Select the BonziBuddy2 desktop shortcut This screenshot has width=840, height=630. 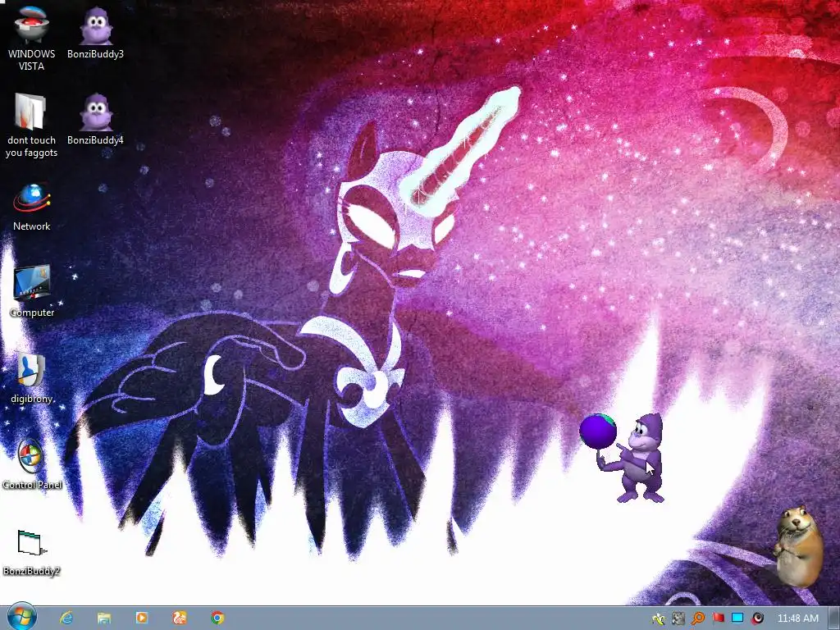(x=31, y=552)
